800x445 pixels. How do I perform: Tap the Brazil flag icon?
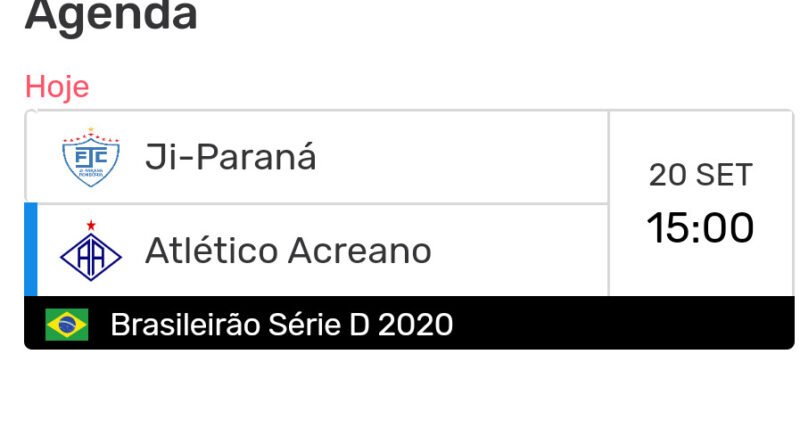pos(67,324)
